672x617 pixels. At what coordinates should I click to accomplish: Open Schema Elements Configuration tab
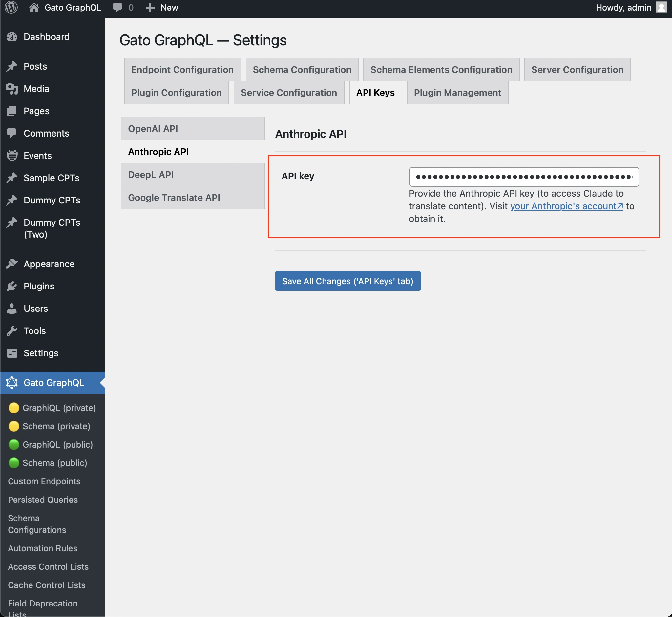tap(441, 70)
